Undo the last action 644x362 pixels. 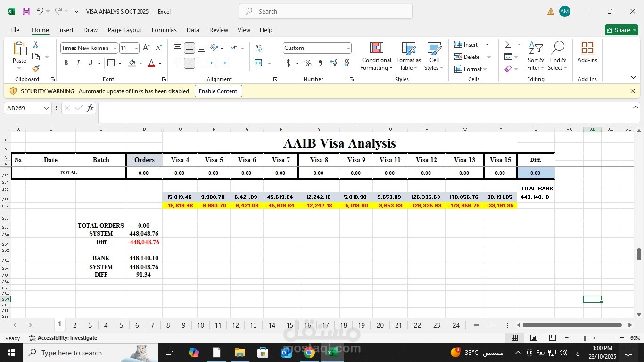click(40, 11)
